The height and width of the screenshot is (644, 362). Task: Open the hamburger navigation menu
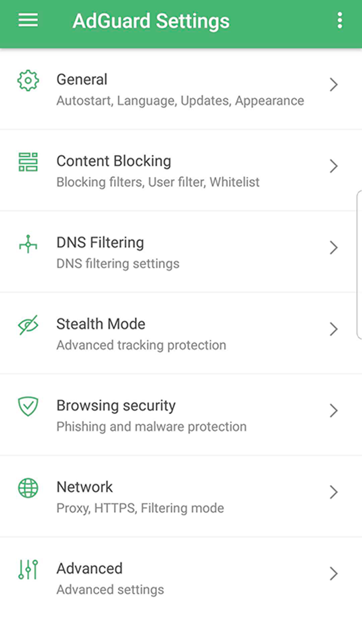click(x=28, y=20)
